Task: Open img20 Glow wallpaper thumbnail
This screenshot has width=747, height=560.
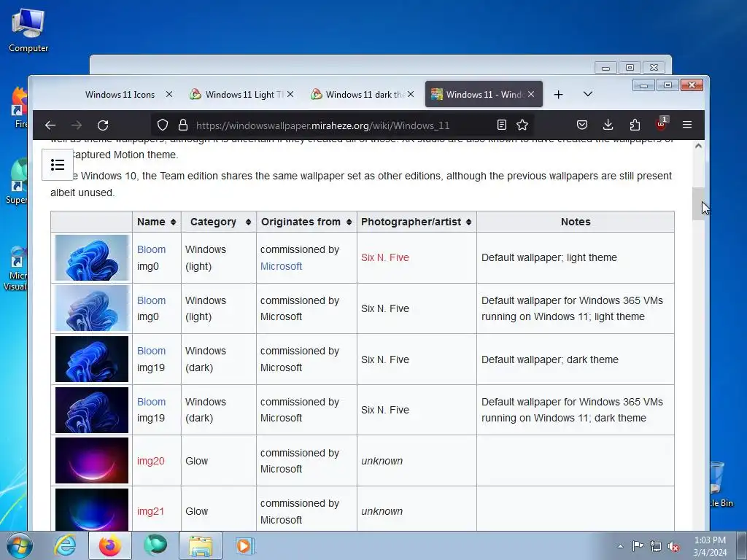Action: pyautogui.click(x=92, y=461)
